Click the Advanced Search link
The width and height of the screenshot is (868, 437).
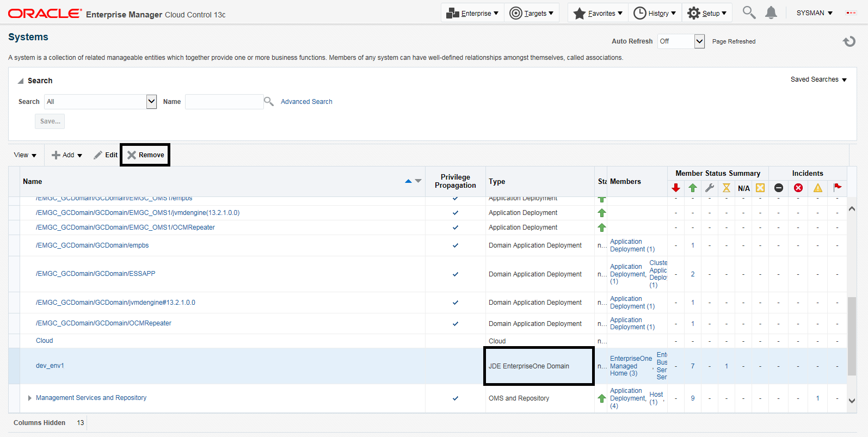306,102
